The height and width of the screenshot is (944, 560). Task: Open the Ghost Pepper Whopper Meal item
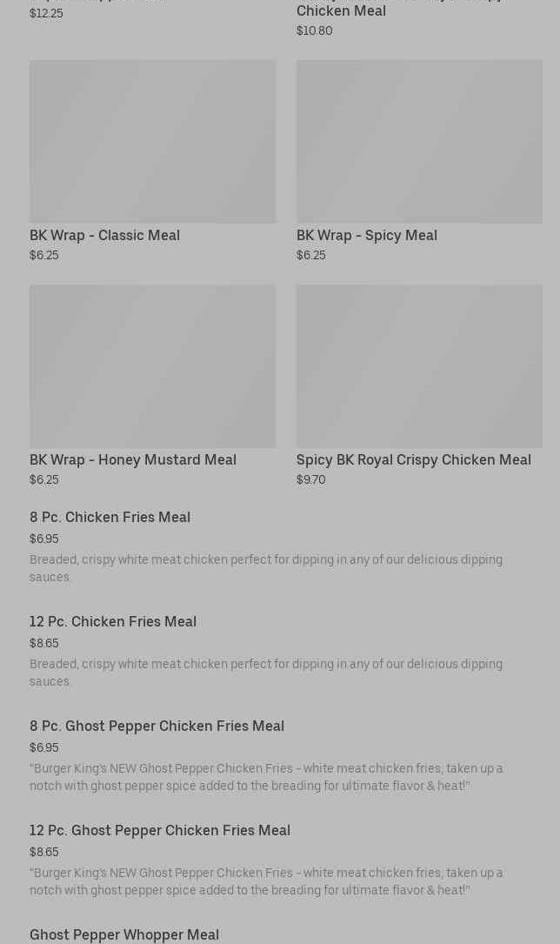tap(124, 934)
